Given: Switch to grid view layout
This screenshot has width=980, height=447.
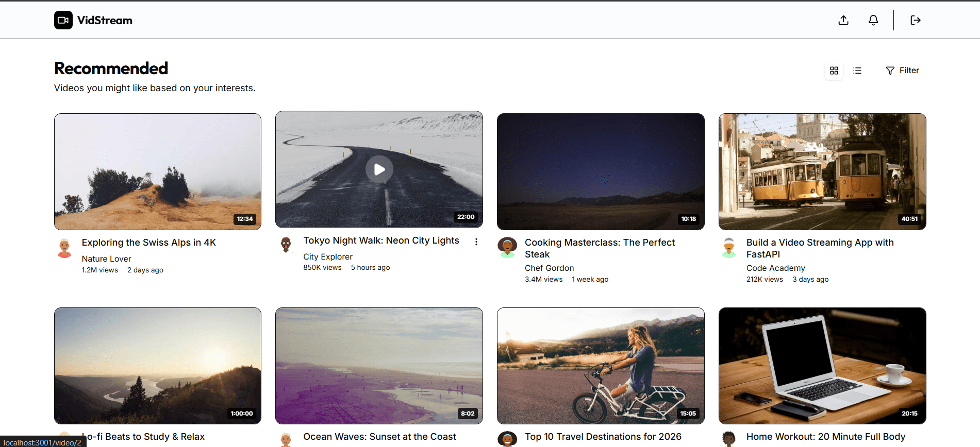Looking at the screenshot, I should point(834,71).
